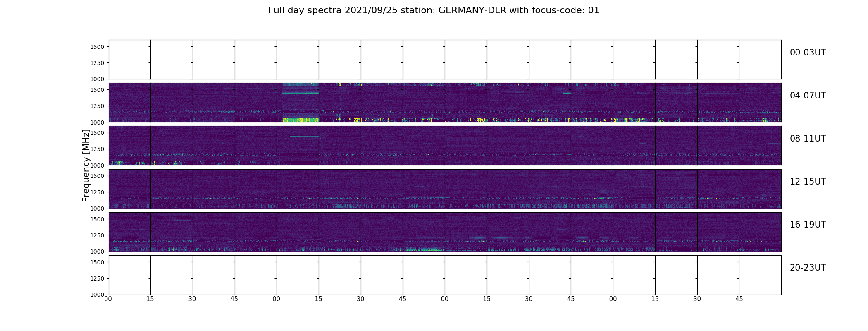The height and width of the screenshot is (331, 868).
Task: Click the 1250 tick label of the 16-19UT panel
Action: click(97, 235)
